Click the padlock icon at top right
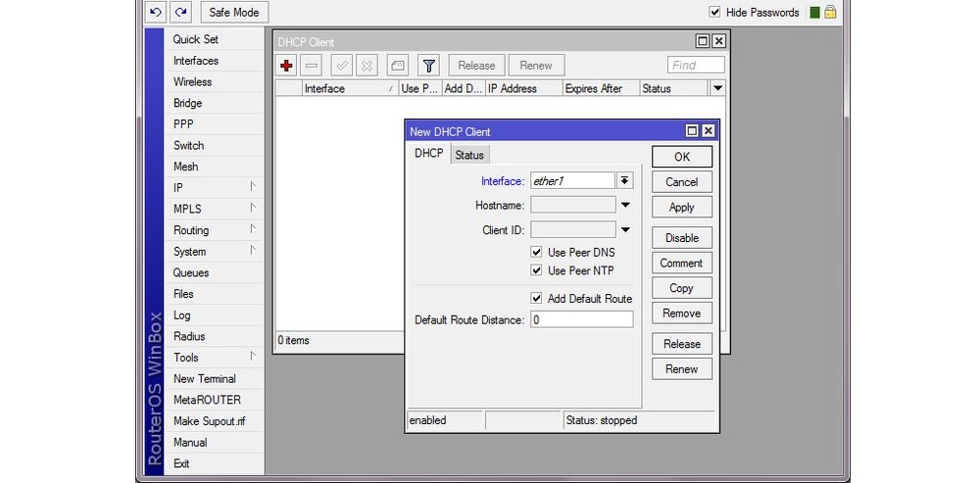Image resolution: width=980 pixels, height=483 pixels. tap(830, 12)
